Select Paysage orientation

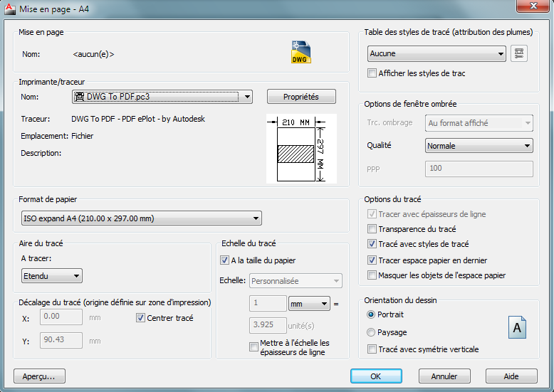[371, 332]
